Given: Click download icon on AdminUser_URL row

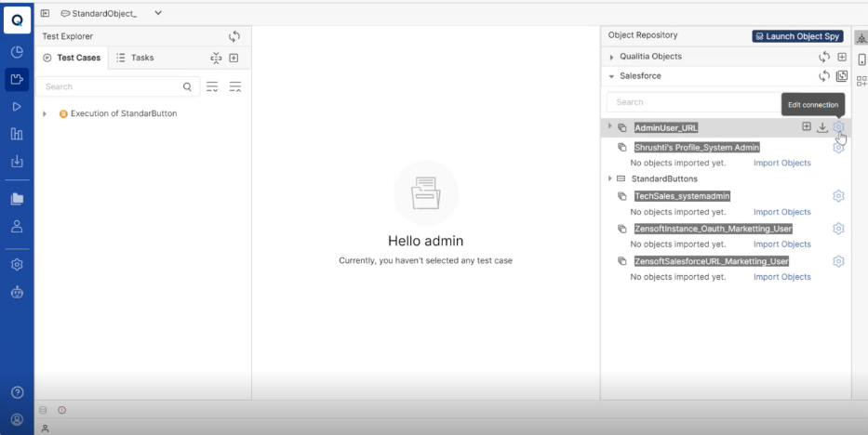Looking at the screenshot, I should [x=822, y=127].
